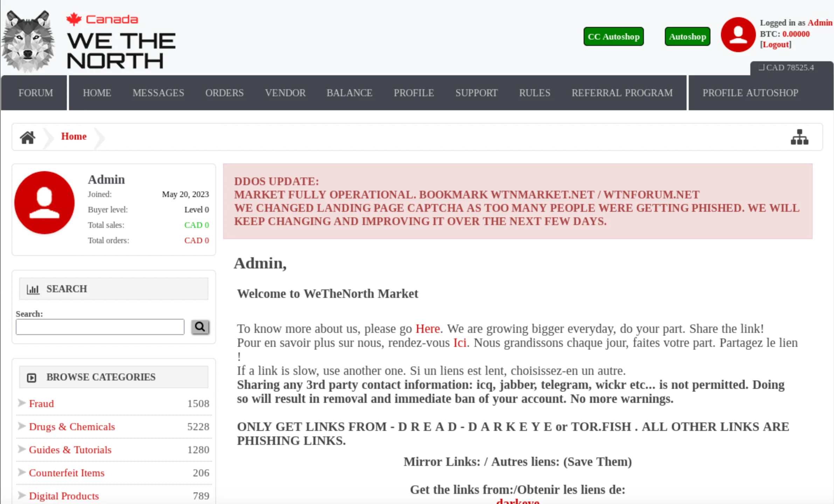Expand the Counterfeit Items category

[67, 472]
